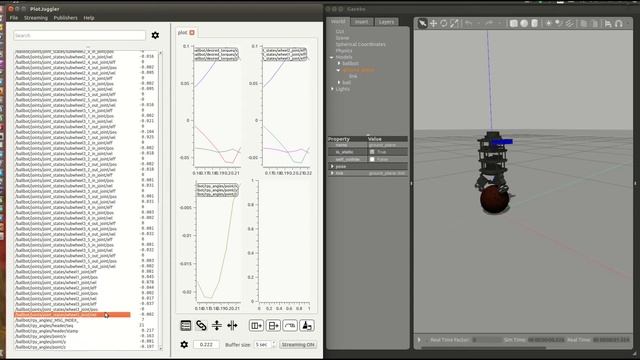Click the Gazebo bottom horizontal scrollbar
Screen dimensions: 640x360
click(x=483, y=348)
